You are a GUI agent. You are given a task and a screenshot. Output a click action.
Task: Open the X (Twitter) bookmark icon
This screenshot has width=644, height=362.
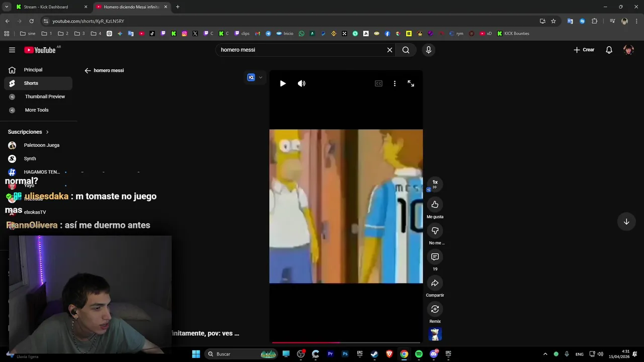[x=195, y=34]
